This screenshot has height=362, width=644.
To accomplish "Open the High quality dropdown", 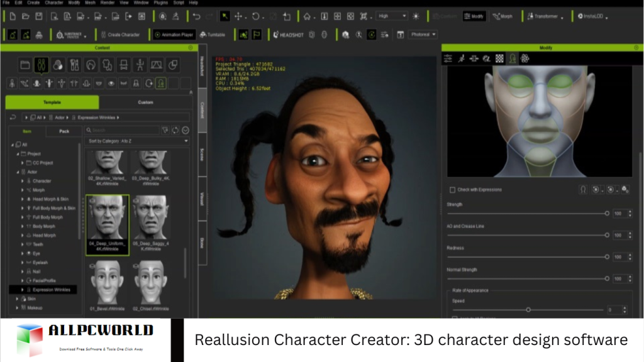I will 391,16.
